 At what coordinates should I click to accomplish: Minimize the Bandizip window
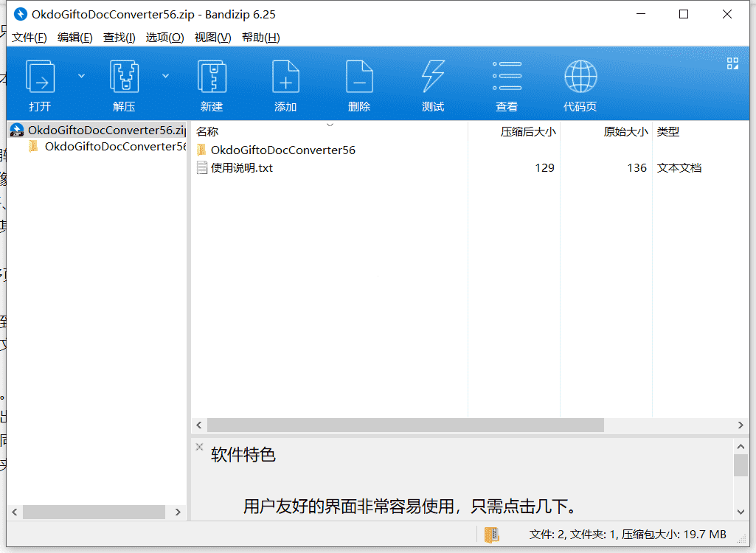[x=641, y=15]
